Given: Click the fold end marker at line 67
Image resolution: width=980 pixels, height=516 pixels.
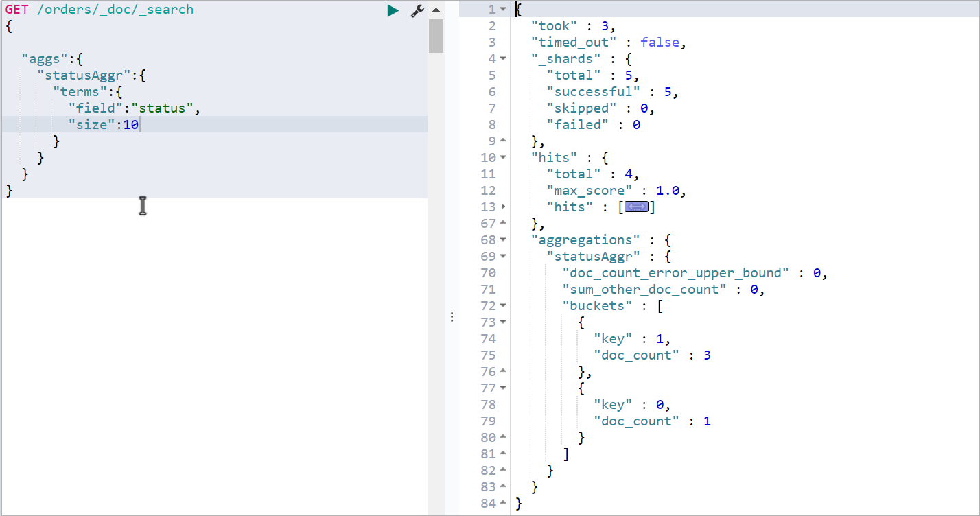Looking at the screenshot, I should (x=503, y=224).
